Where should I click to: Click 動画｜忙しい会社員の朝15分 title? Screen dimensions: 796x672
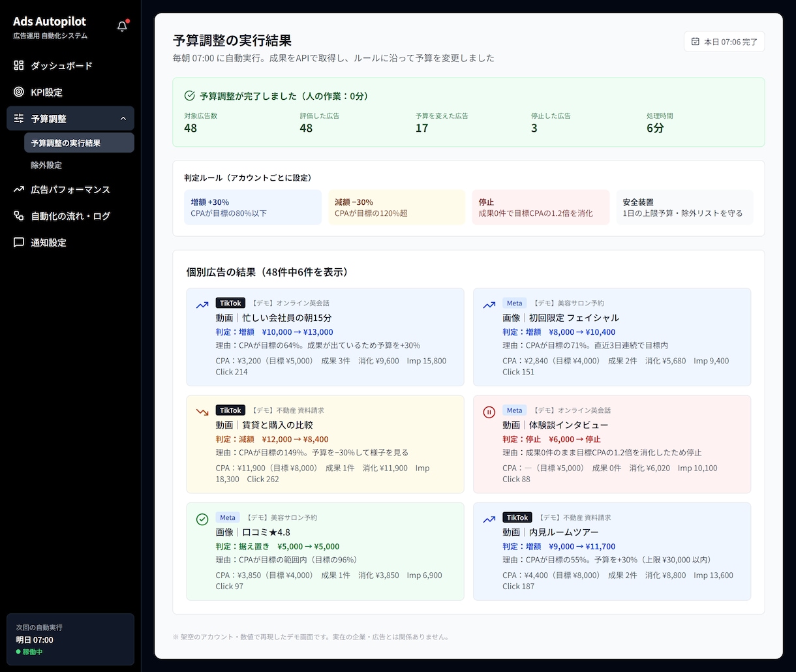tap(273, 318)
